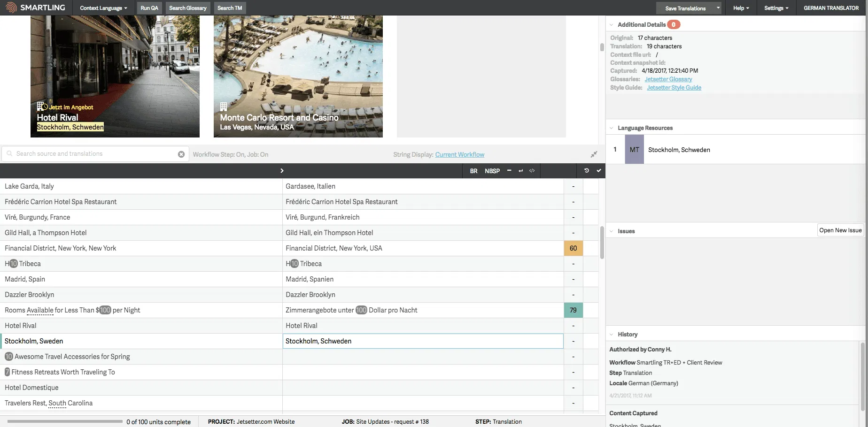This screenshot has width=868, height=427.
Task: Click the Run QA button
Action: 149,8
